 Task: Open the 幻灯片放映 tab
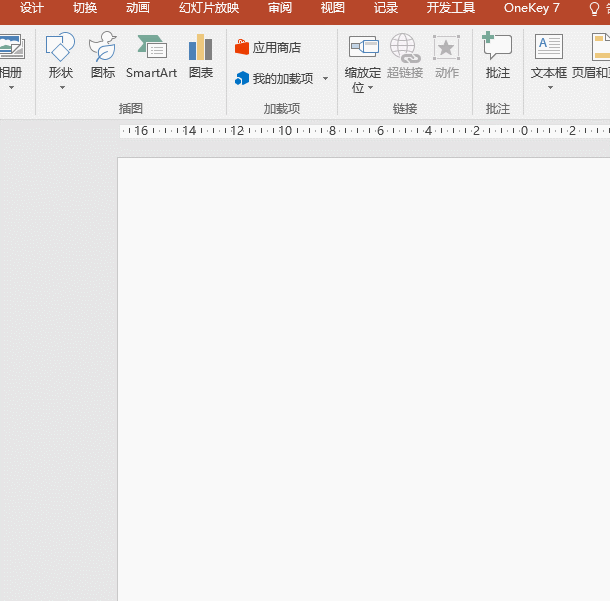(x=209, y=8)
